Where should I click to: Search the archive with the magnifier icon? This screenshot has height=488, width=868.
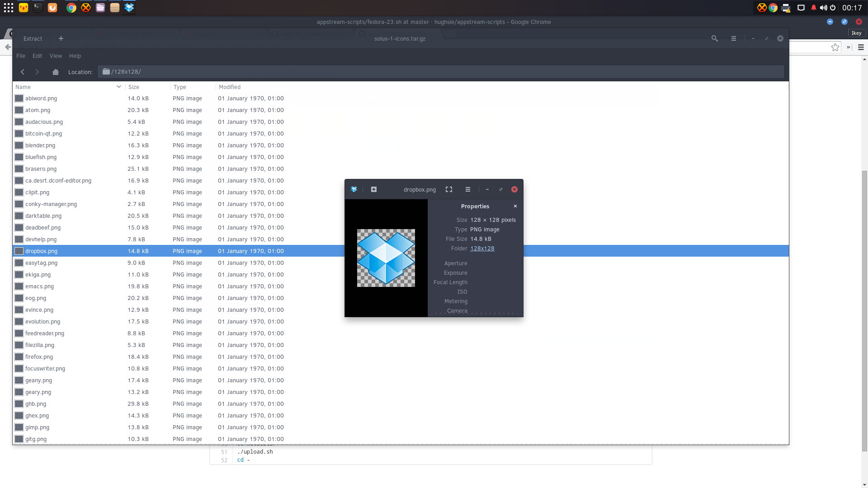[x=715, y=39]
